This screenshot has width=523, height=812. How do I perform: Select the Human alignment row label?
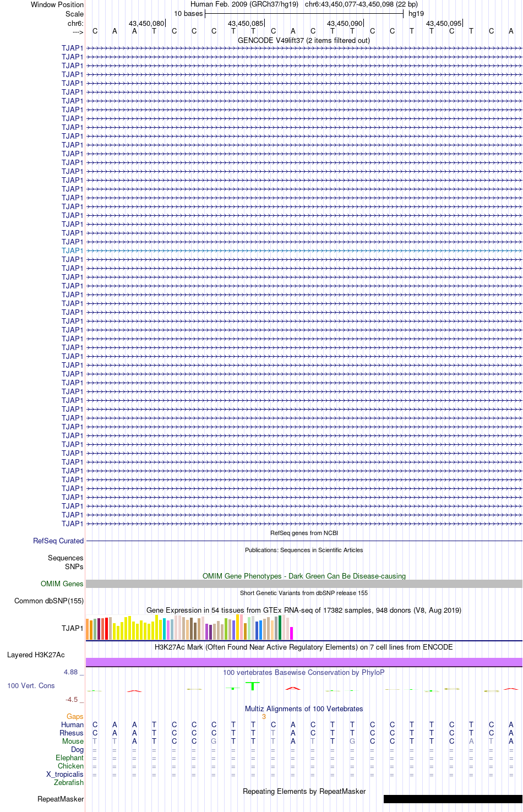tap(72, 724)
